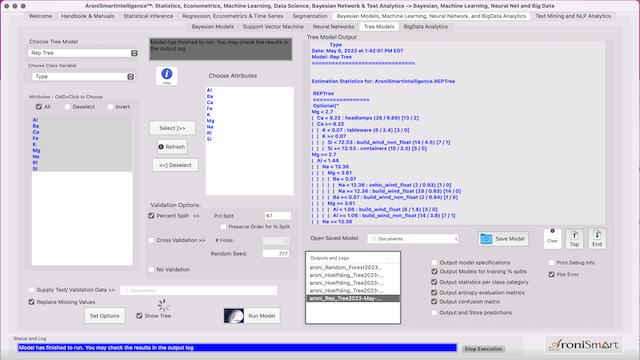The height and width of the screenshot is (360, 640).
Task: Toggle Output statistics per class category
Action: (434, 282)
